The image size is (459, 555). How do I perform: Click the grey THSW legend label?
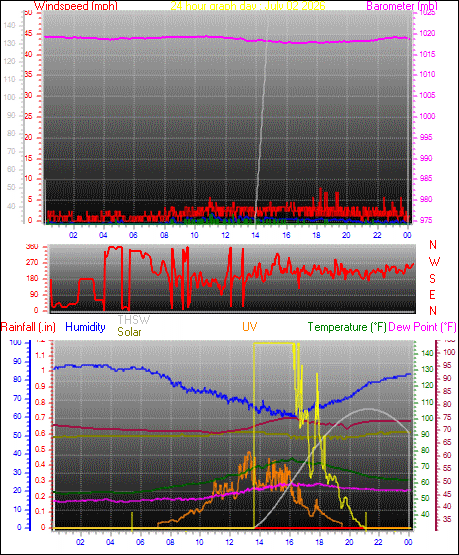(x=134, y=320)
